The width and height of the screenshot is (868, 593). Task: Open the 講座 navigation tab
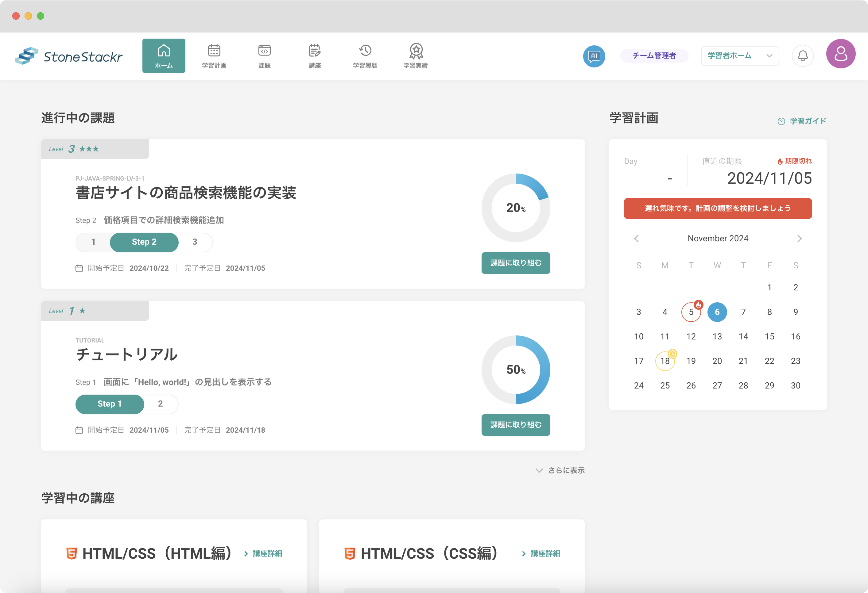pyautogui.click(x=315, y=56)
